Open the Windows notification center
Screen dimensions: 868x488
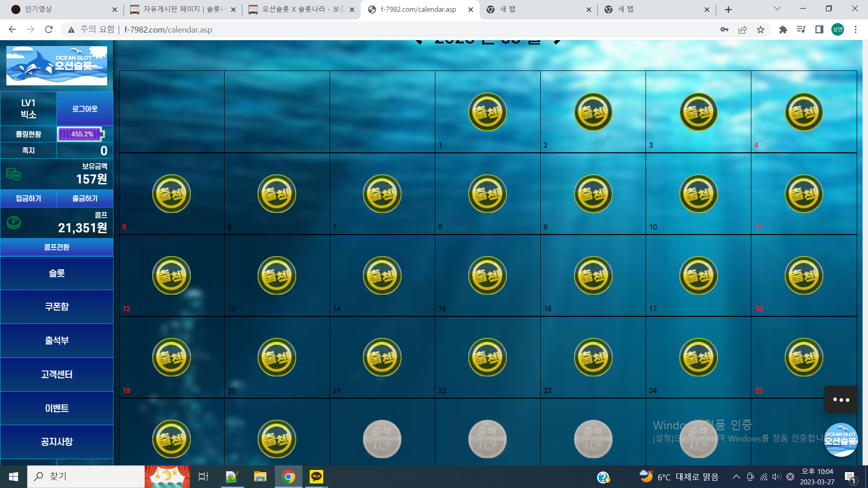pyautogui.click(x=850, y=477)
